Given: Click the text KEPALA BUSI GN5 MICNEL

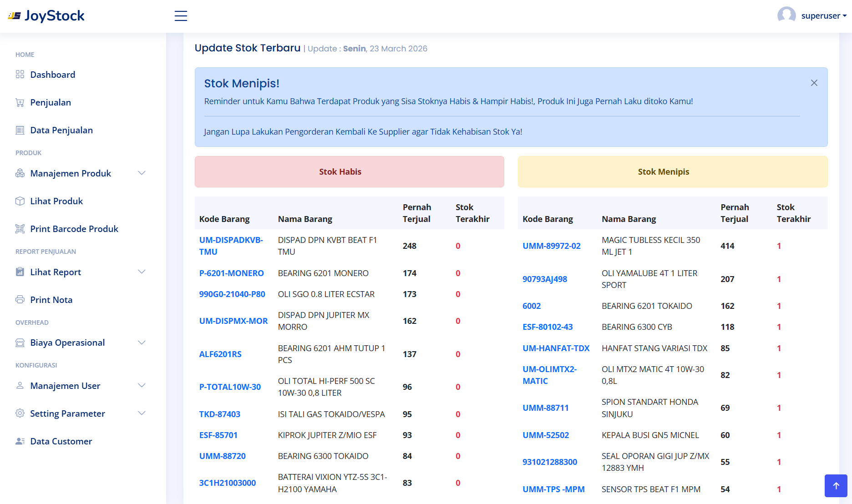Looking at the screenshot, I should pos(650,435).
